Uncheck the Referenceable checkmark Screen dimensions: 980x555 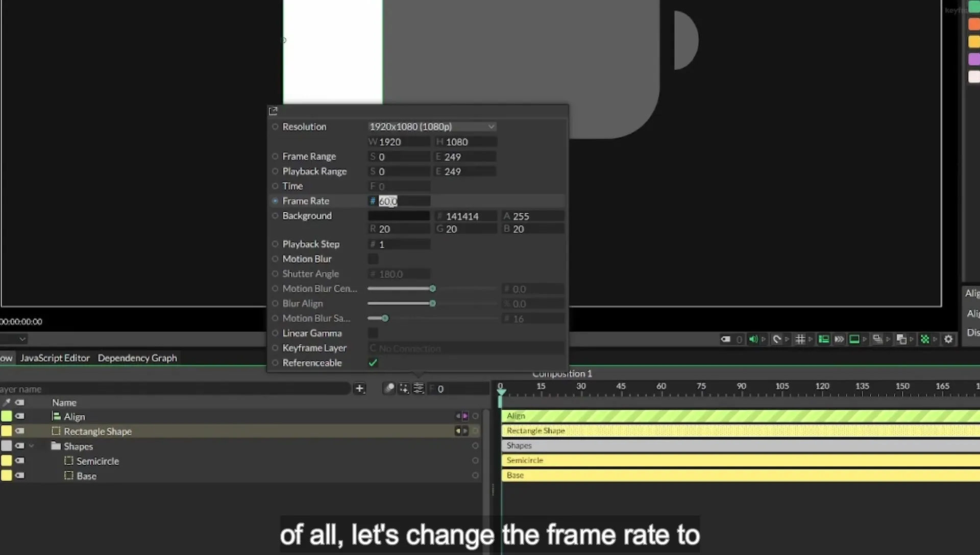click(x=373, y=363)
